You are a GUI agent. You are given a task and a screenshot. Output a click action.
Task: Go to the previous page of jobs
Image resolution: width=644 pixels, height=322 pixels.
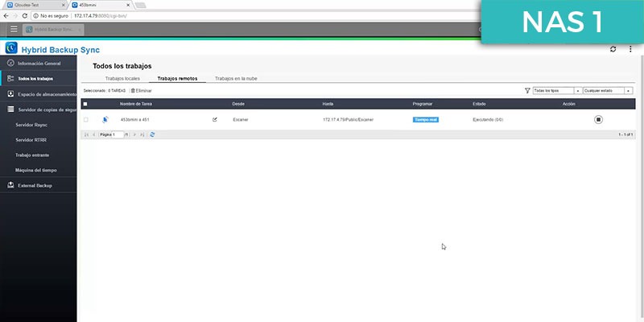(x=93, y=134)
